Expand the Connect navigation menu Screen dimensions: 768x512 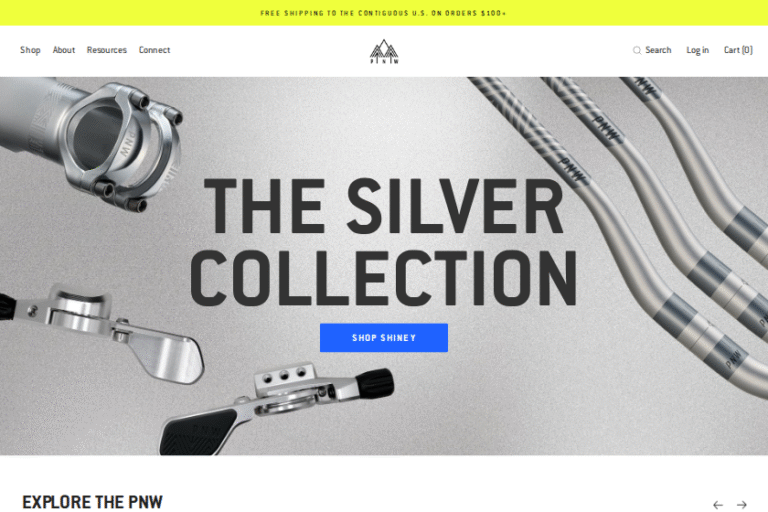point(154,50)
